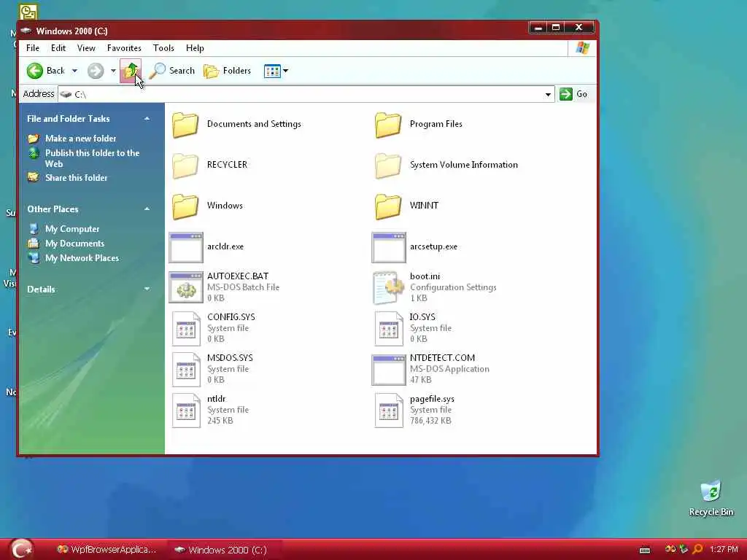Select System Volume Information folder icon
This screenshot has height=560, width=747.
[388, 166]
